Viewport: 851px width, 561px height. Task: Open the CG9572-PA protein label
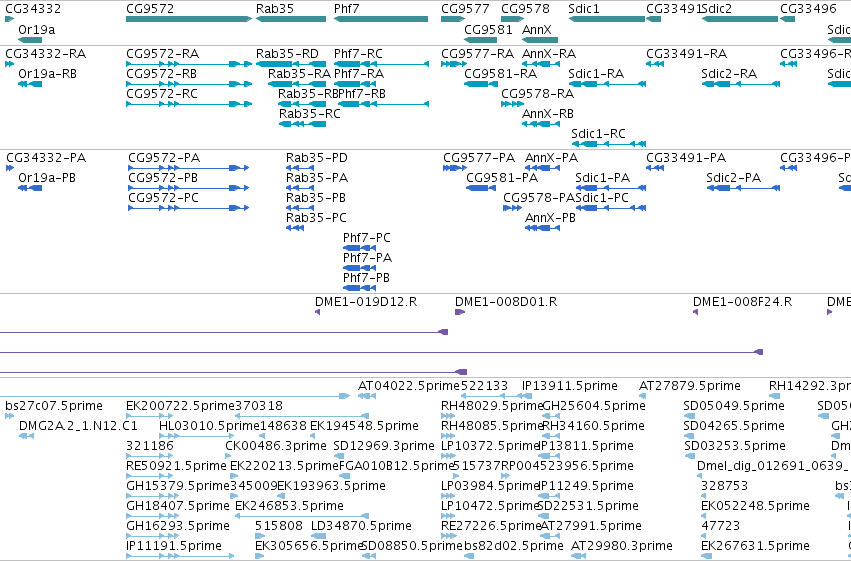[x=164, y=158]
